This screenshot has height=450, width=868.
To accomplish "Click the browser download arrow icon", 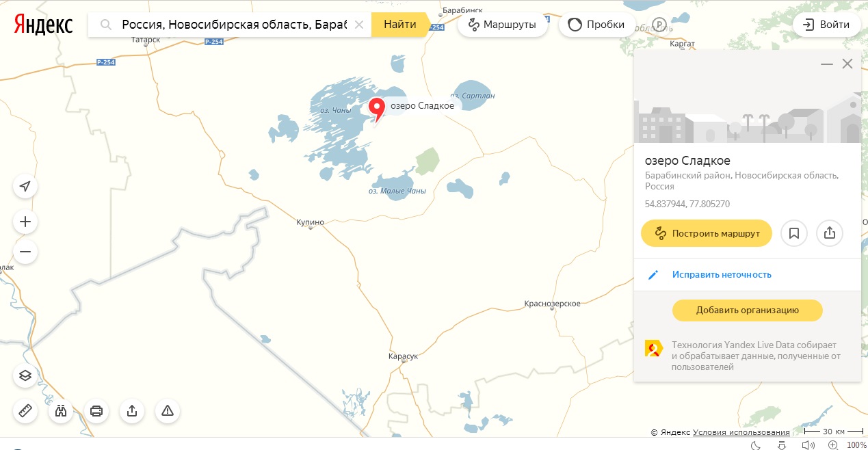I will [782, 445].
